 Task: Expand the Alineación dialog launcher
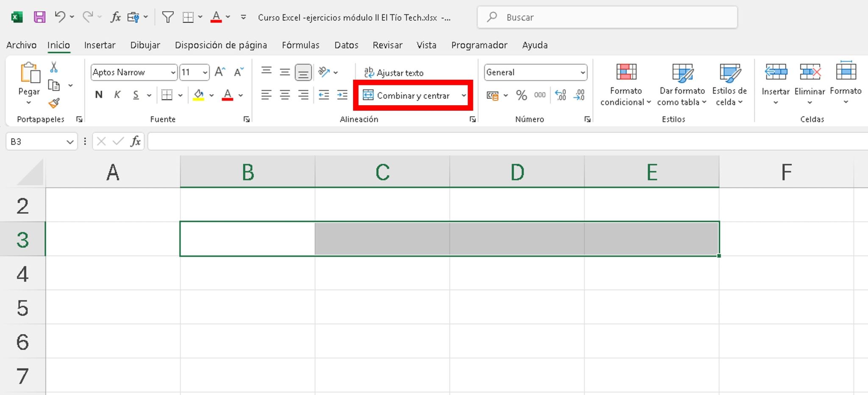472,119
